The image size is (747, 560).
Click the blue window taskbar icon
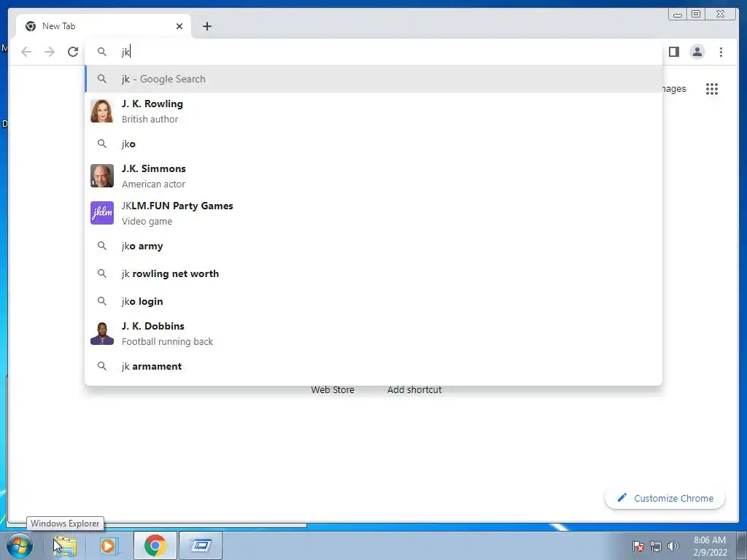point(201,545)
